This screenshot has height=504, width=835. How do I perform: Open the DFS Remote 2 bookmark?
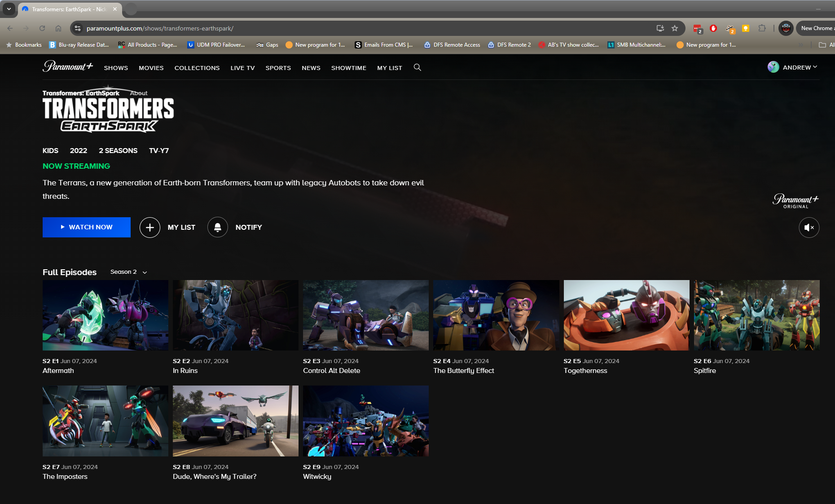509,45
